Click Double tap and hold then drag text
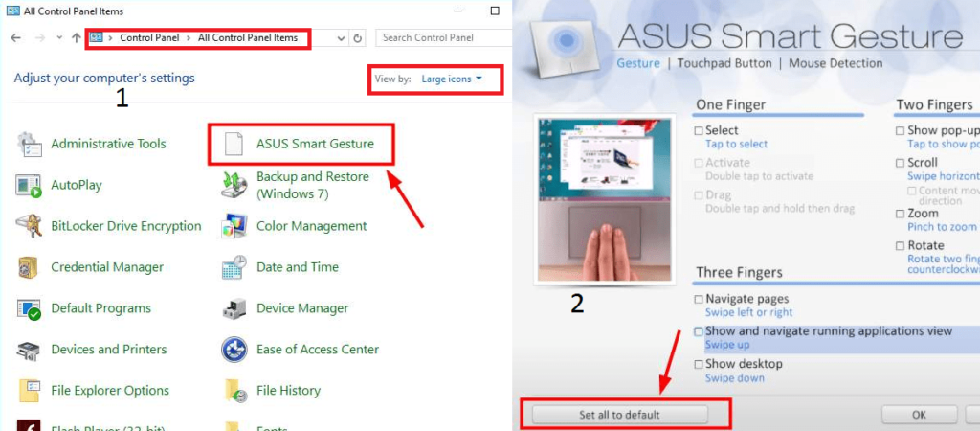The image size is (980, 431). coord(779,208)
